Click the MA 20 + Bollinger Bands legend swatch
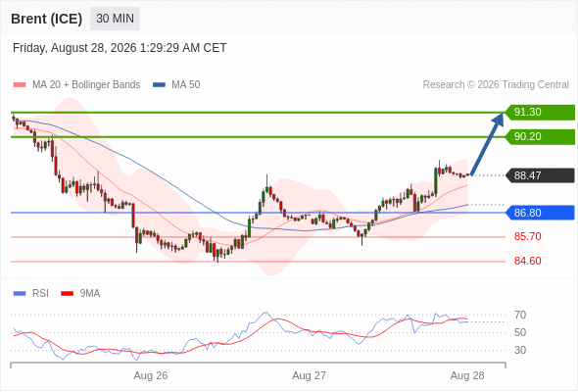Screen dimensions: 578x392 (x=20, y=85)
